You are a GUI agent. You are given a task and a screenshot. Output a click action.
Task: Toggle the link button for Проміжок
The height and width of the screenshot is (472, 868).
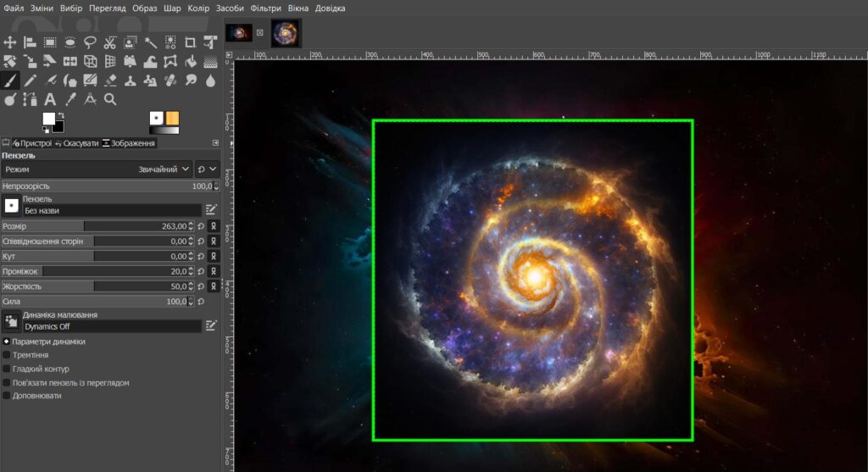pyautogui.click(x=213, y=271)
